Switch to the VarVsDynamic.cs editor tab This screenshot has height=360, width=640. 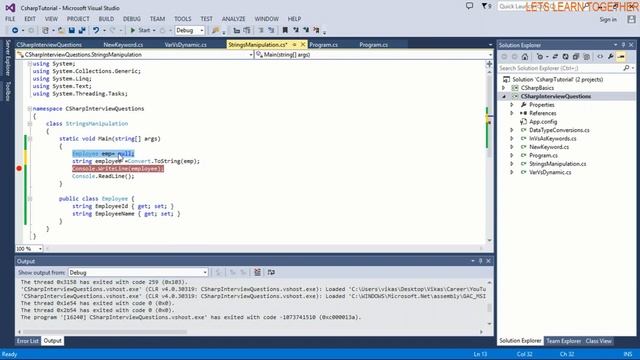point(186,45)
